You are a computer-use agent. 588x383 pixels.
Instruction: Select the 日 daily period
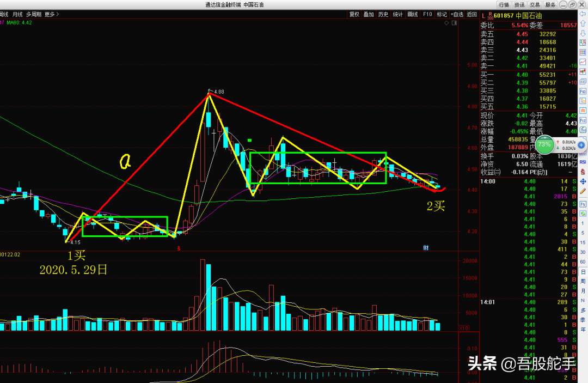[x=583, y=272]
